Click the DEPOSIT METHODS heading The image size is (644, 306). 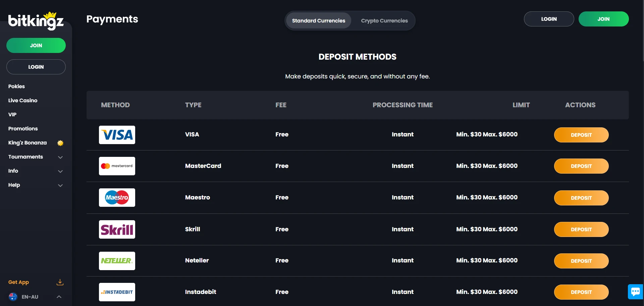357,57
